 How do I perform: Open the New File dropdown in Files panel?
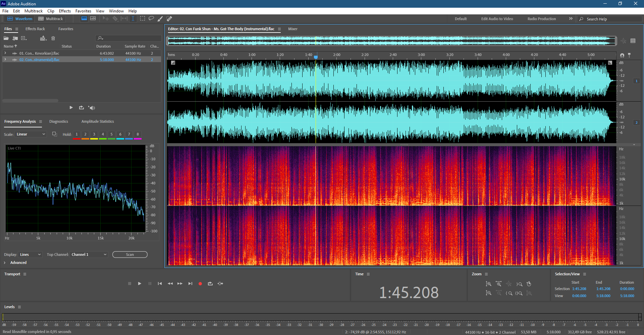(24, 38)
